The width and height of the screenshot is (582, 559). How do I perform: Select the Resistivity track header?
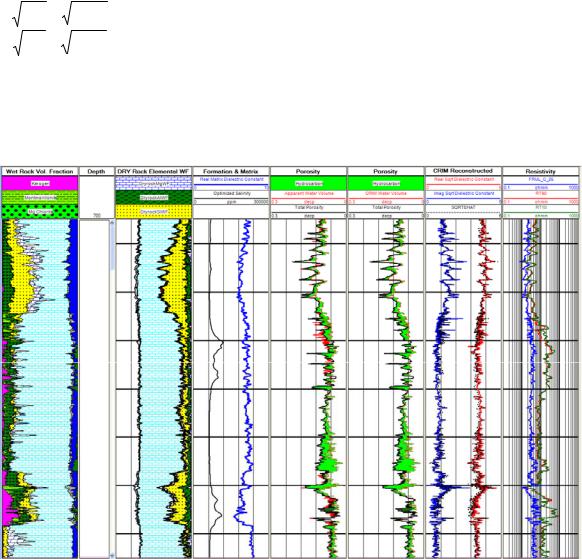tap(540, 171)
